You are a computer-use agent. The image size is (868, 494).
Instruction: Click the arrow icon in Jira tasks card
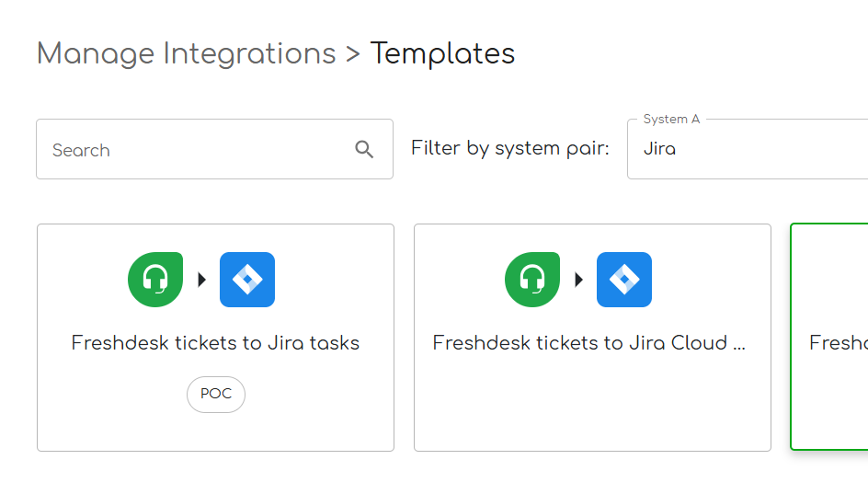point(202,280)
